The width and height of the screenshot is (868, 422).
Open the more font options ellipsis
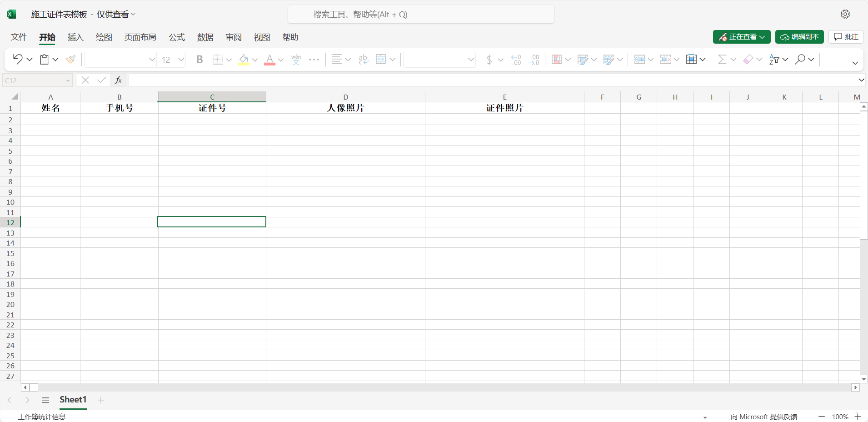pyautogui.click(x=314, y=59)
